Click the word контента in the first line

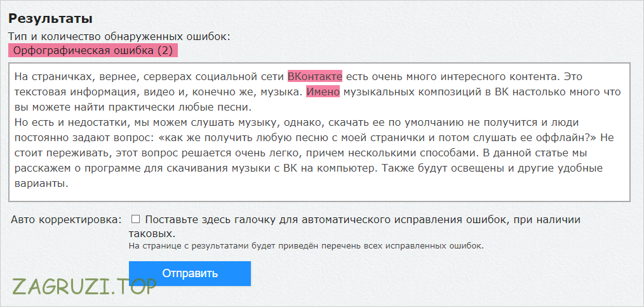tap(523, 76)
